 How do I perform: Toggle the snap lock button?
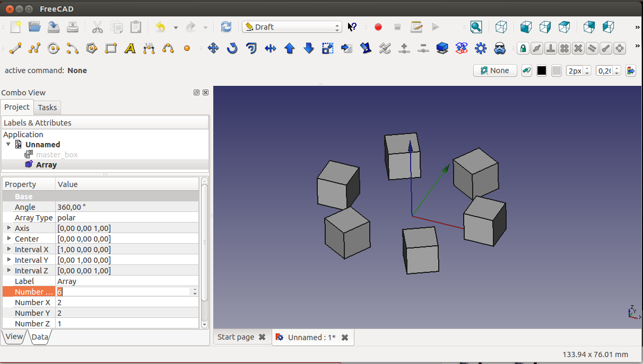523,49
